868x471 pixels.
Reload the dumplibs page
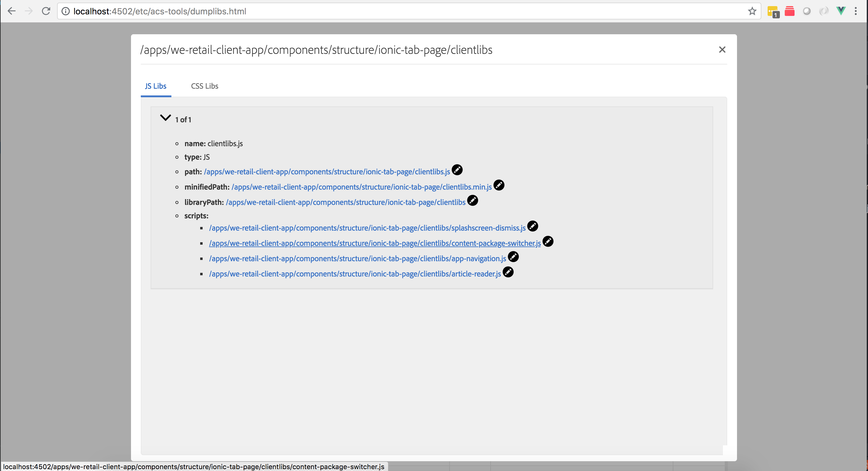(46, 11)
